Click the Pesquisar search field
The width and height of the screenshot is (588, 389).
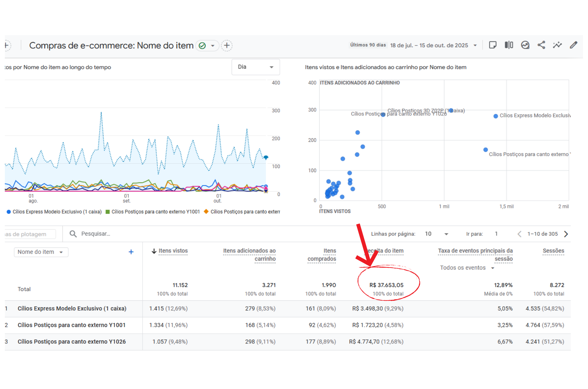pos(96,234)
